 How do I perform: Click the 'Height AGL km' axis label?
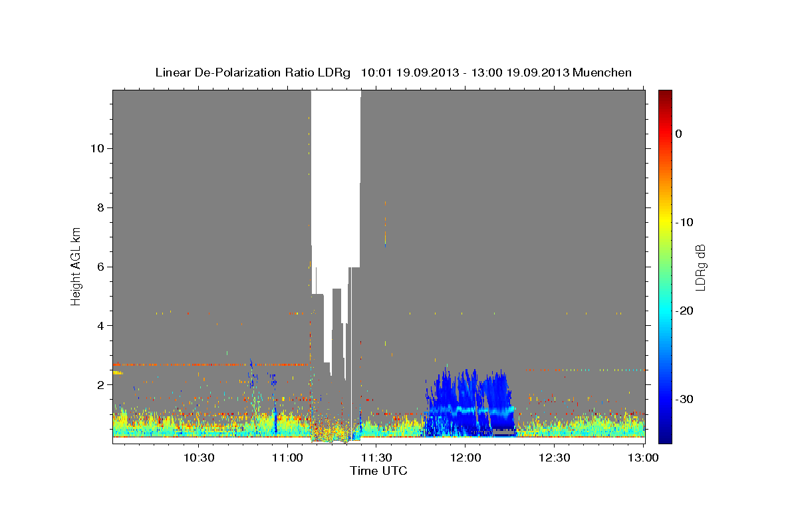coord(76,267)
